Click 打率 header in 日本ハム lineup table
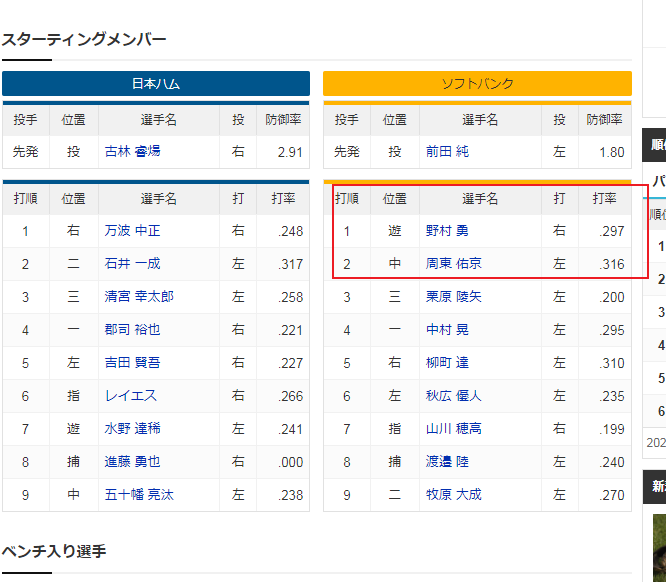Image resolution: width=666 pixels, height=582 pixels. [x=283, y=198]
